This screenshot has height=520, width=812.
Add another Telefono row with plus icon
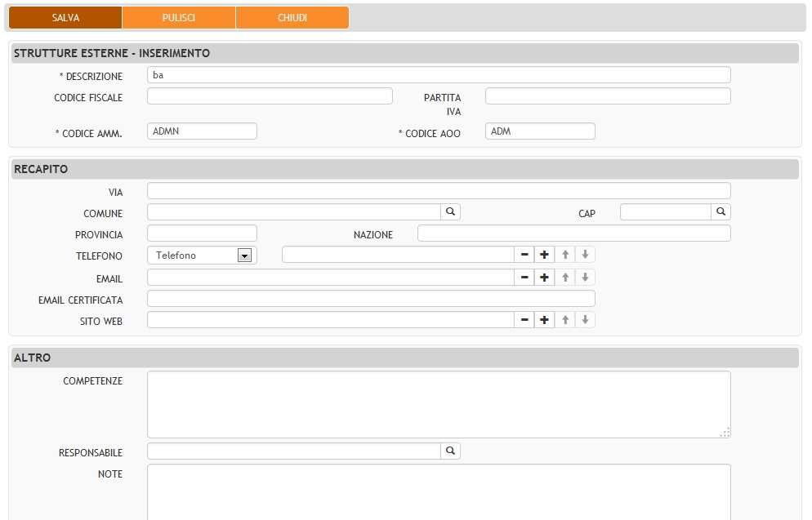tap(544, 256)
